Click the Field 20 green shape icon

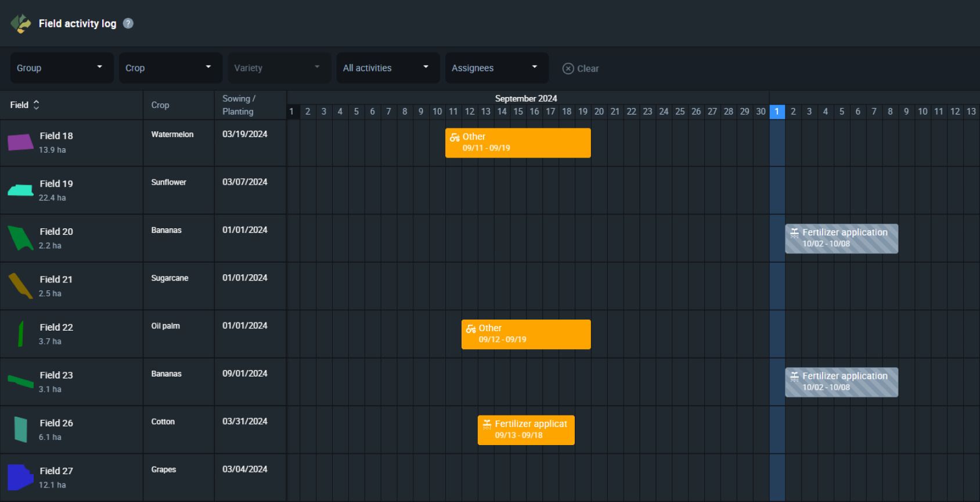pyautogui.click(x=20, y=238)
